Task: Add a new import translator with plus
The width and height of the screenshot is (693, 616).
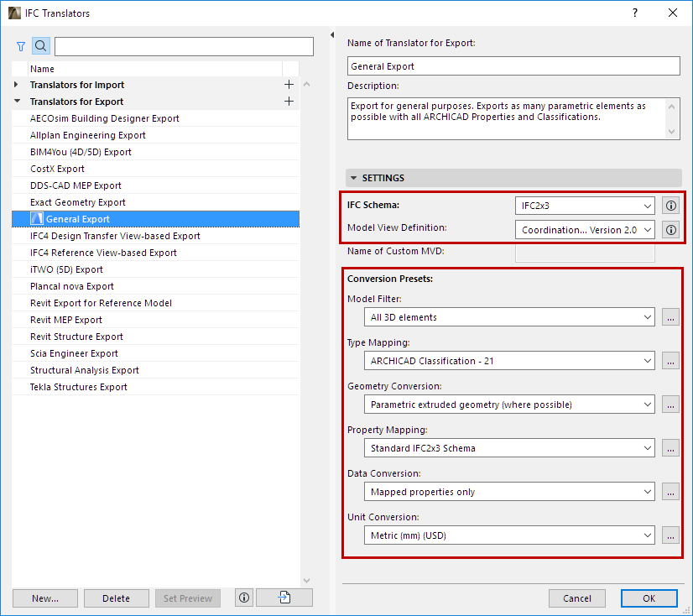Action: click(x=289, y=85)
